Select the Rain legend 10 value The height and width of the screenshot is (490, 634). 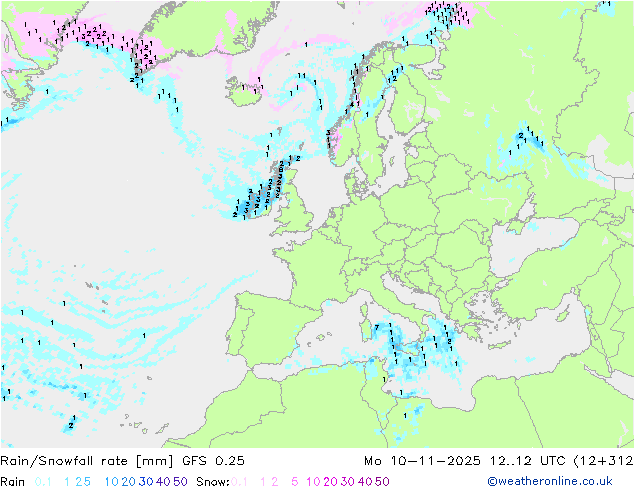click(x=112, y=482)
